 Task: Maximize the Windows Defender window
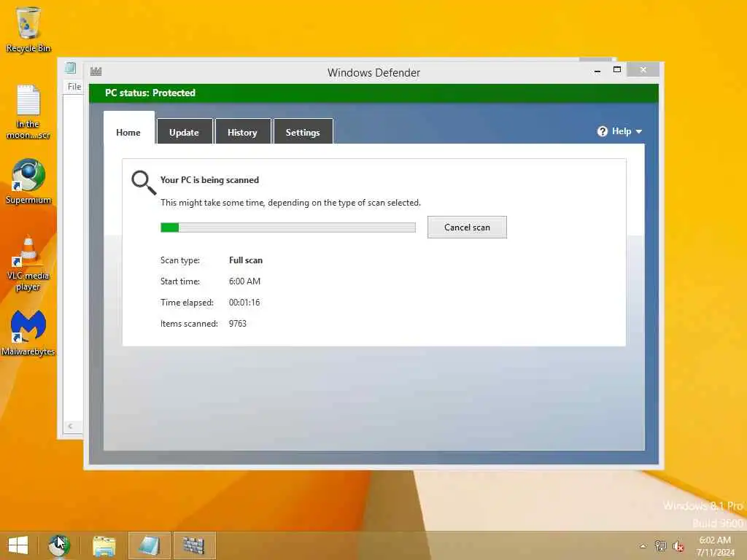(617, 69)
